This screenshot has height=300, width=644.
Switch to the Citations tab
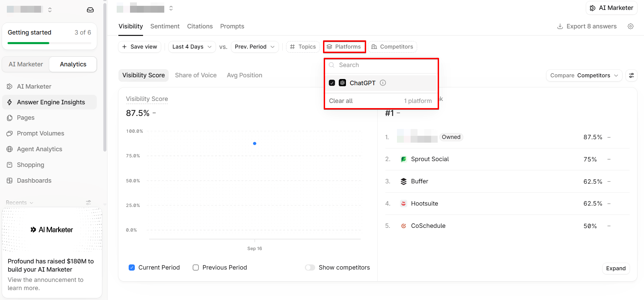(200, 26)
